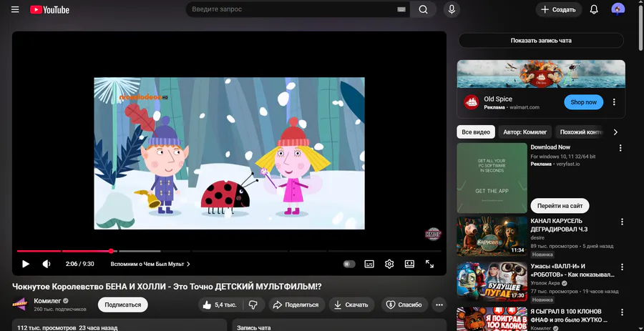
Task: Open the Old Spice banner image
Action: click(x=541, y=74)
